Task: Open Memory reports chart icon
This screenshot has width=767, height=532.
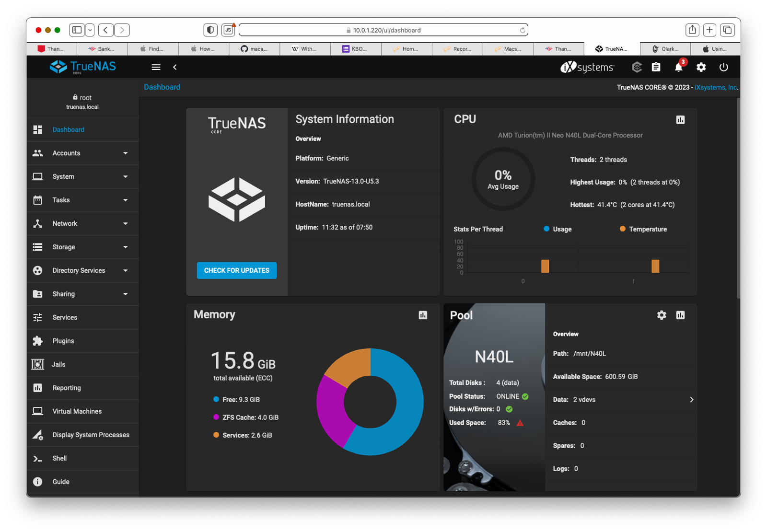Action: [x=423, y=315]
